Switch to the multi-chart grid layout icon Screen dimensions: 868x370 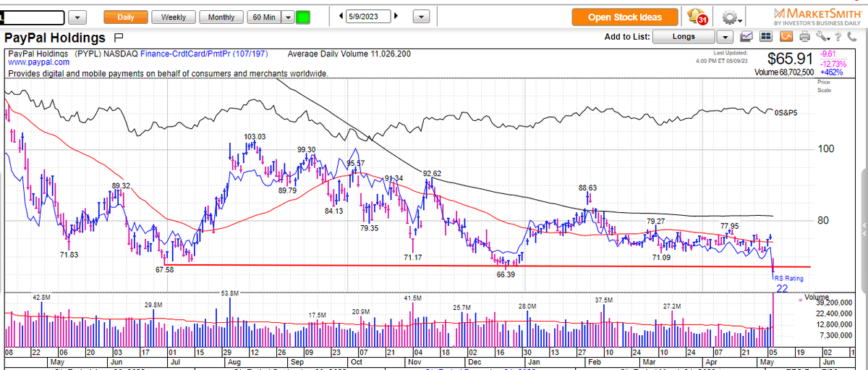pos(767,36)
